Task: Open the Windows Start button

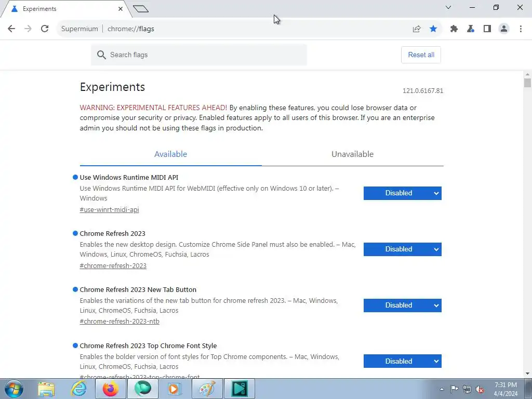Action: coord(14,389)
